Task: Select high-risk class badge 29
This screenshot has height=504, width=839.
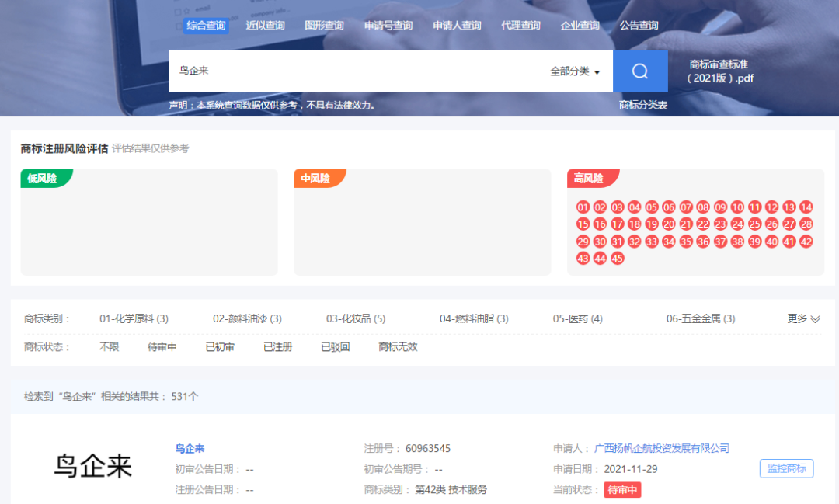Action: (583, 242)
